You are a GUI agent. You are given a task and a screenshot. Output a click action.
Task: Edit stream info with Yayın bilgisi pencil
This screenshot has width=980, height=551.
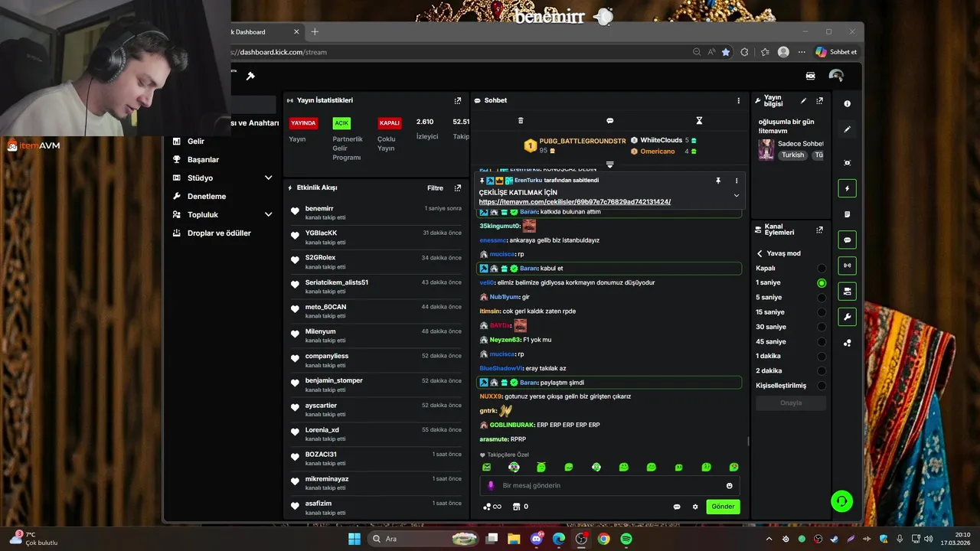click(803, 100)
